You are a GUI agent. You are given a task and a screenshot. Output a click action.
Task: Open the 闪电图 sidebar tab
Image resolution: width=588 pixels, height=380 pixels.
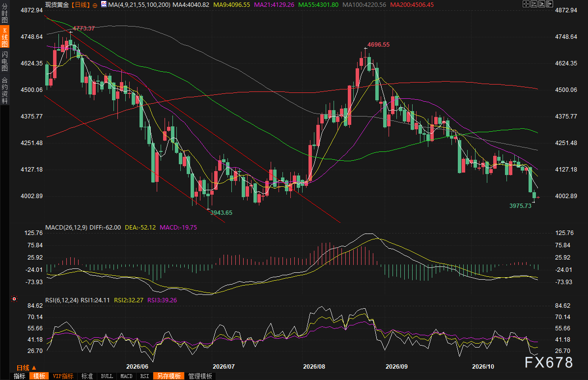coord(4,61)
